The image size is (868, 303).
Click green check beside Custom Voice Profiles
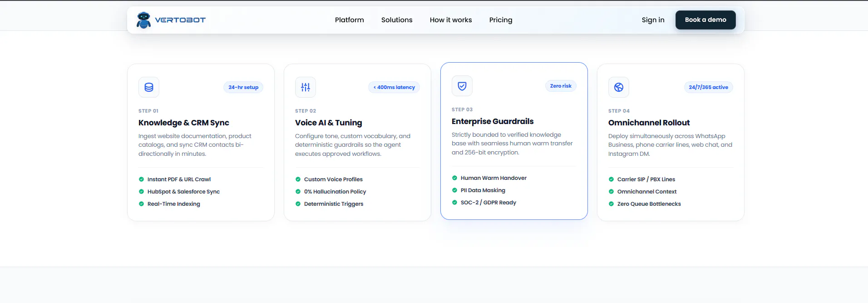298,179
